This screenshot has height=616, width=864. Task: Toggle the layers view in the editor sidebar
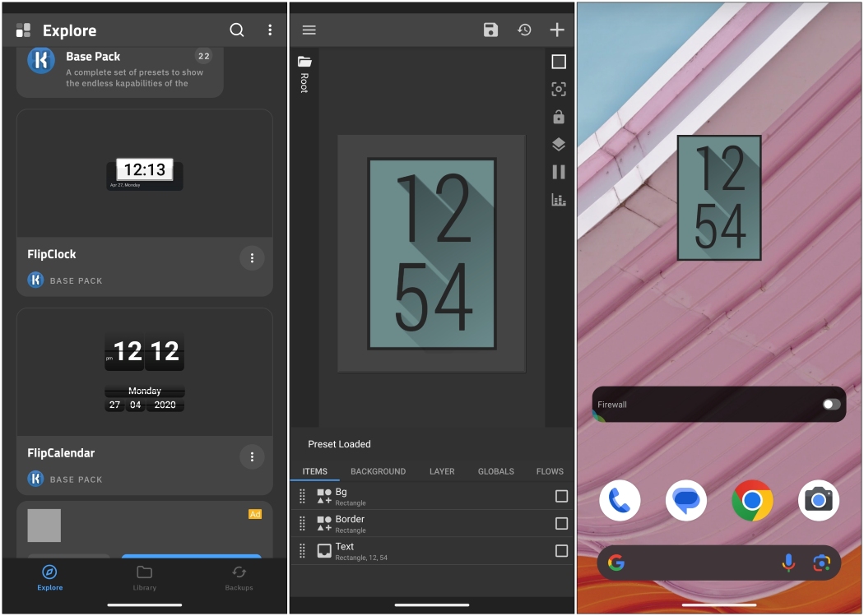pyautogui.click(x=559, y=144)
